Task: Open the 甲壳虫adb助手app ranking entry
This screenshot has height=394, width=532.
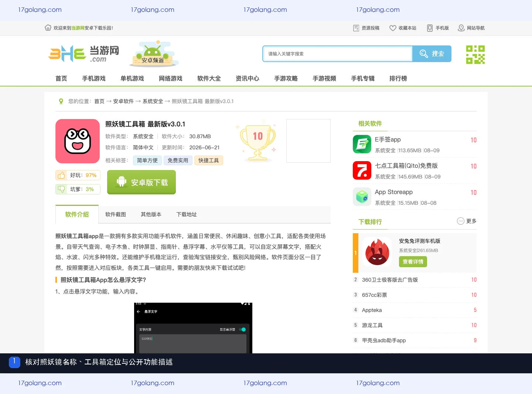Action: pos(384,340)
